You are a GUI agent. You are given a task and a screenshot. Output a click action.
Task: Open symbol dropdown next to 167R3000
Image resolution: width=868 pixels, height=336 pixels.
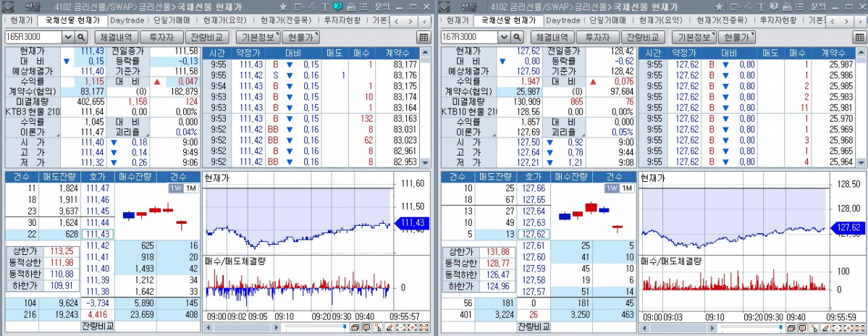coord(505,37)
